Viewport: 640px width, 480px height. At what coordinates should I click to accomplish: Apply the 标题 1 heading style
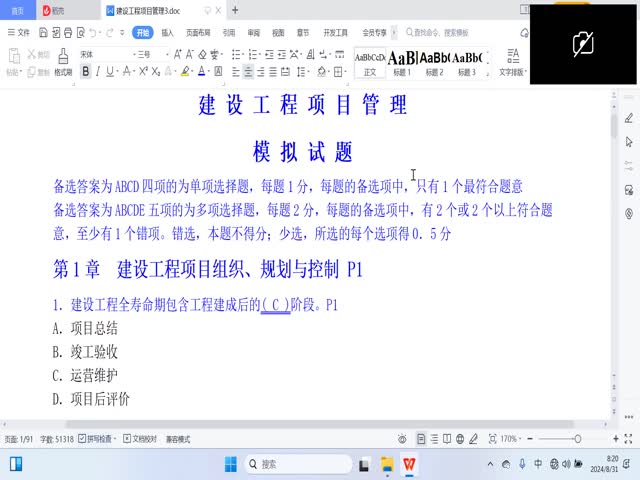[x=402, y=64]
